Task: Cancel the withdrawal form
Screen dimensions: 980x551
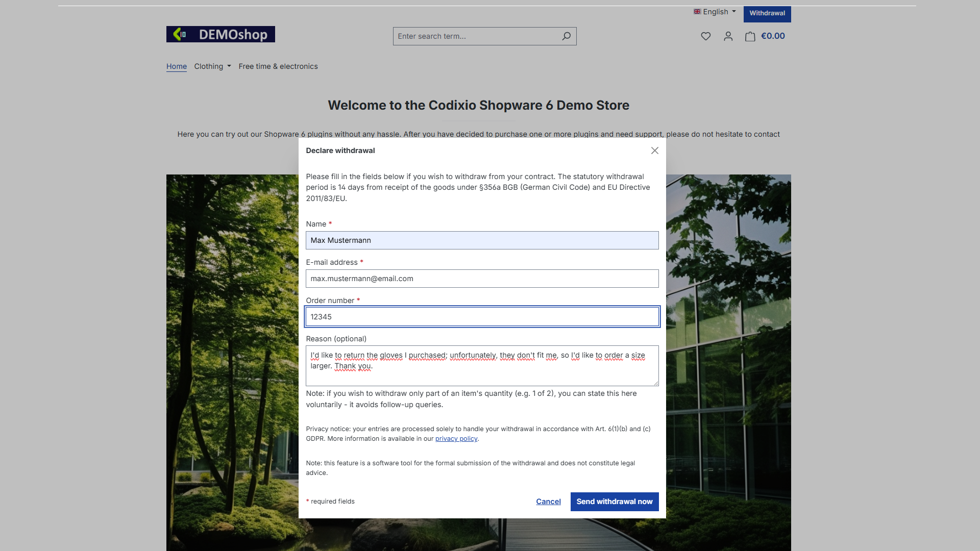Action: (548, 502)
